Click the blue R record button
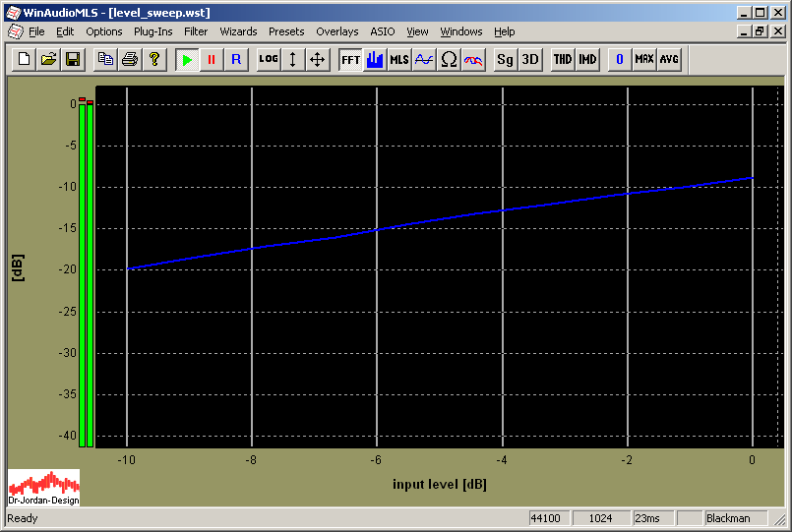Viewport: 792px width, 532px height. tap(235, 59)
